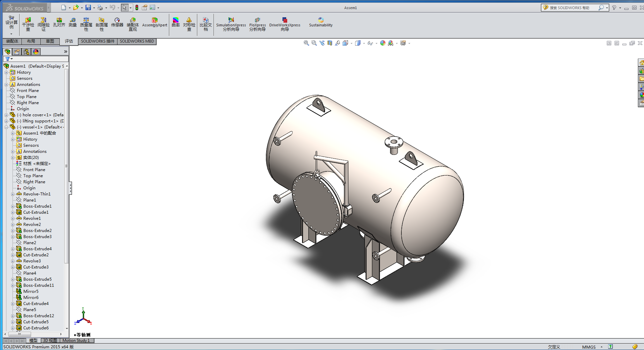Toggle Curvature (曲率) display
Screen dimensions: 644x350
click(176, 22)
